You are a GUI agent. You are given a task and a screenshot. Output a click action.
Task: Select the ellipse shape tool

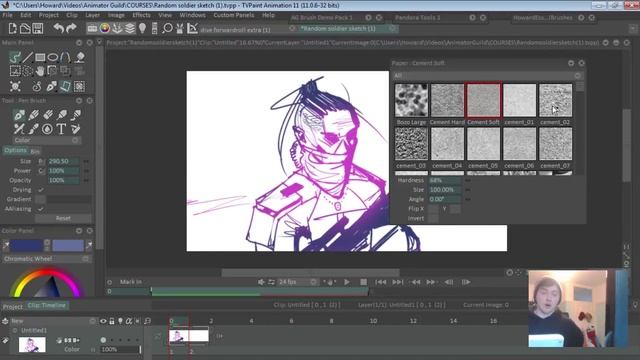pyautogui.click(x=53, y=57)
